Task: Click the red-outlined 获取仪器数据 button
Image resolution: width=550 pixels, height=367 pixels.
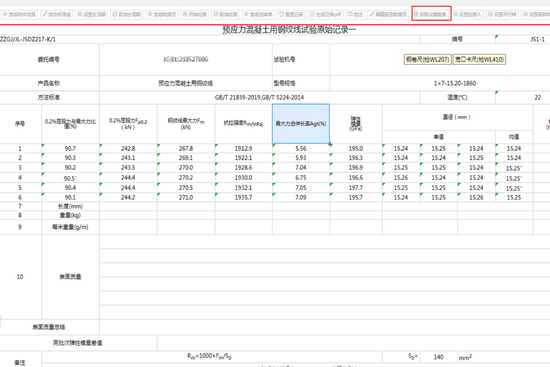Action: pos(431,14)
